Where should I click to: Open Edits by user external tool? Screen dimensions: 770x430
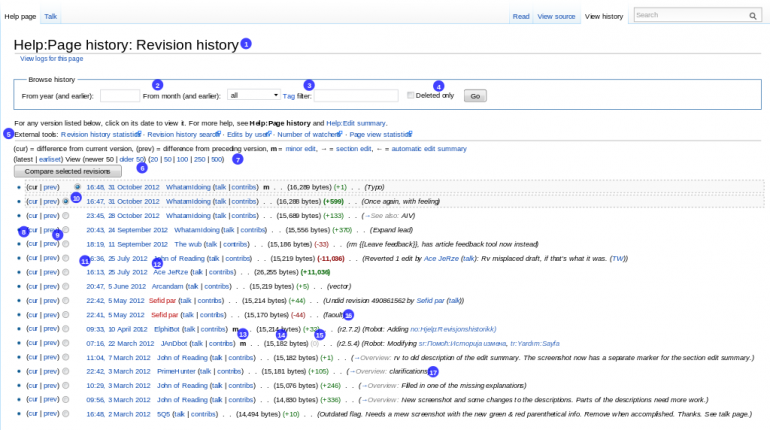tap(249, 134)
